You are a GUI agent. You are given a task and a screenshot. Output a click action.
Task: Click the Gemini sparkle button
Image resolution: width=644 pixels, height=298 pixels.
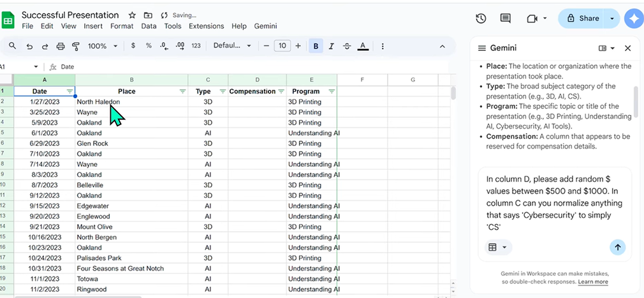(x=634, y=18)
